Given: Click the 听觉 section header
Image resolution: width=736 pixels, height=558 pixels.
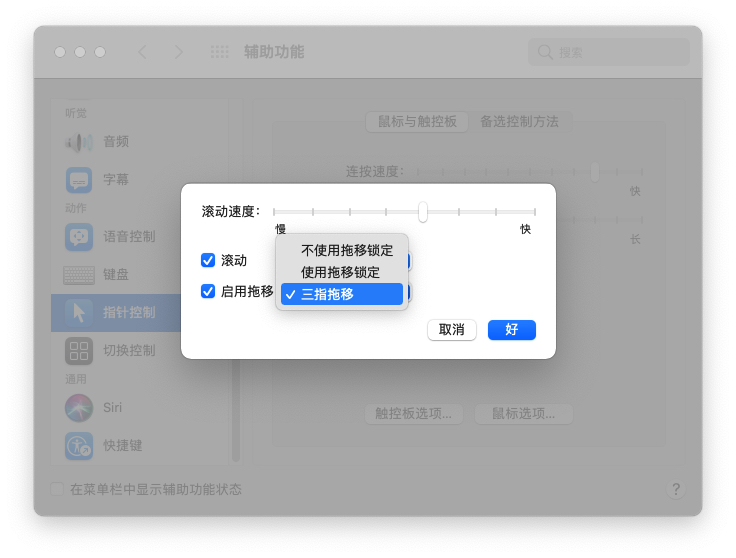Looking at the screenshot, I should [76, 113].
